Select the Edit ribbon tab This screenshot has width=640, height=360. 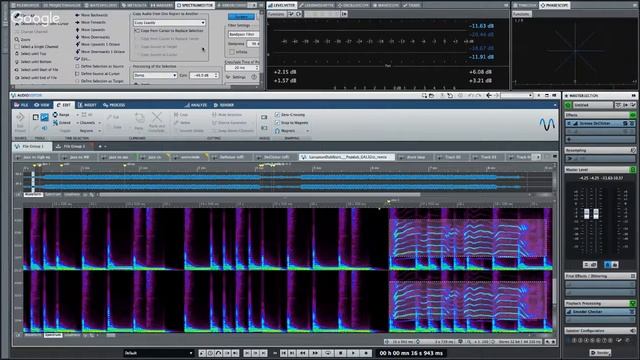[x=64, y=105]
